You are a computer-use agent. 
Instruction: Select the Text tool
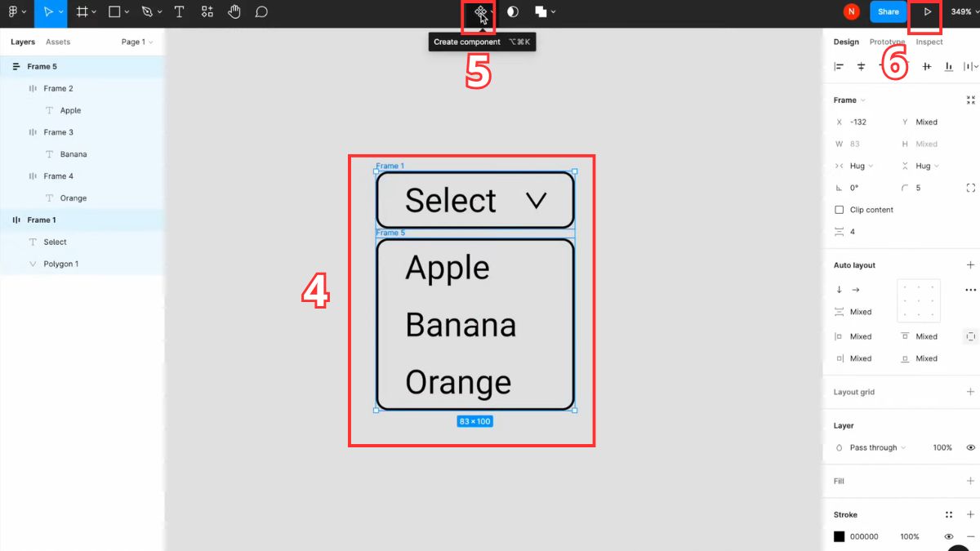click(x=179, y=11)
